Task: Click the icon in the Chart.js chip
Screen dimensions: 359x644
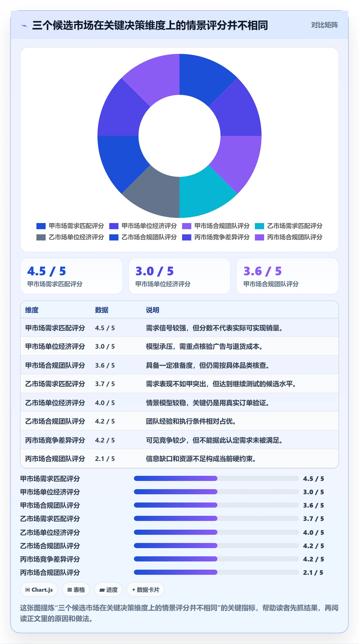Action: click(x=28, y=590)
